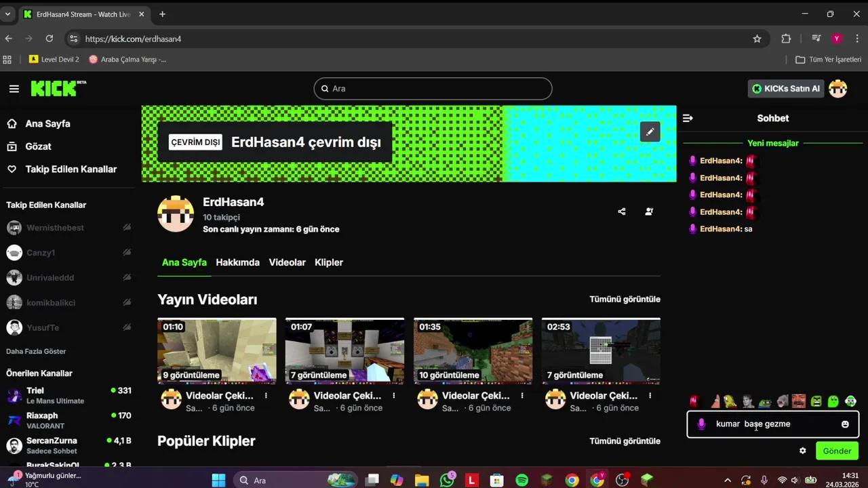Open Chrome apps grid in bookmarks bar
This screenshot has height=488, width=868.
(7, 60)
